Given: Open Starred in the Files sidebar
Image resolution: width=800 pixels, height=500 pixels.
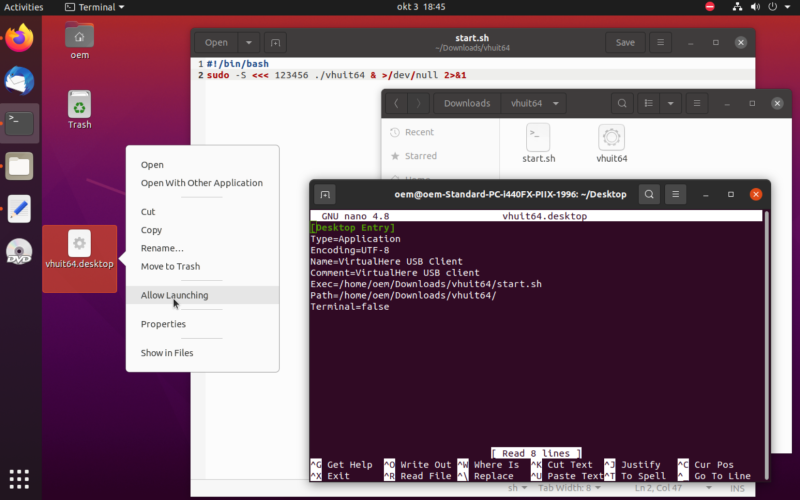Looking at the screenshot, I should 440,156.
